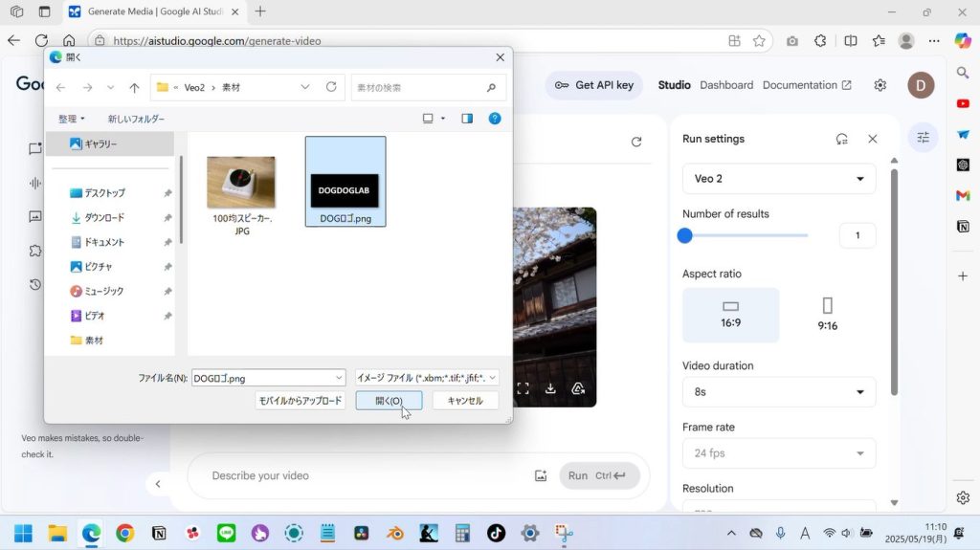Image resolution: width=980 pixels, height=550 pixels.
Task: Select the 16:9 aspect ratio option
Action: pos(730,315)
